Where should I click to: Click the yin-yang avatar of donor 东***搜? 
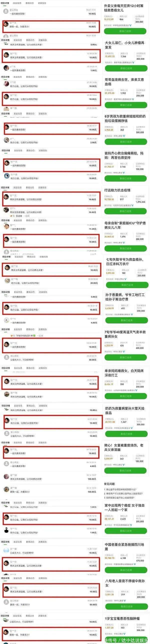click(7, 176)
